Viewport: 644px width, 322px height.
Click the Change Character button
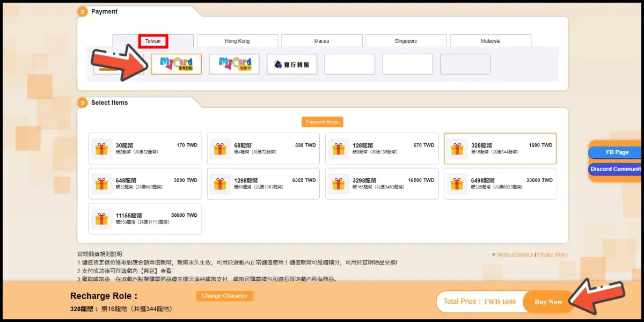[224, 296]
